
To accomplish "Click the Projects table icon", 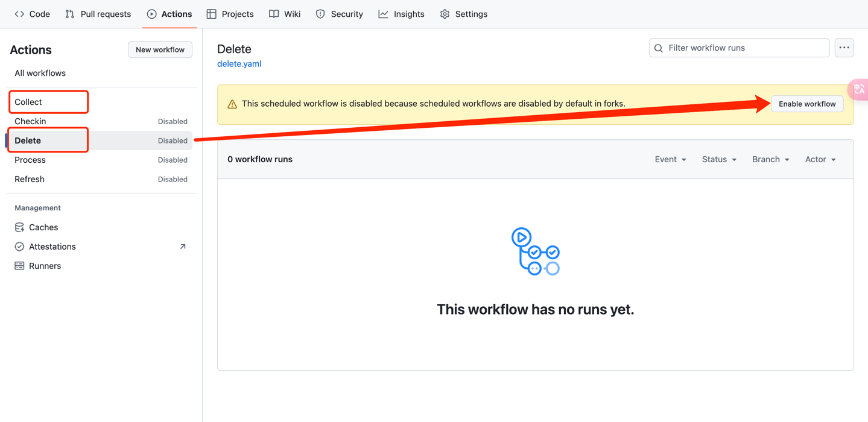I will (211, 14).
